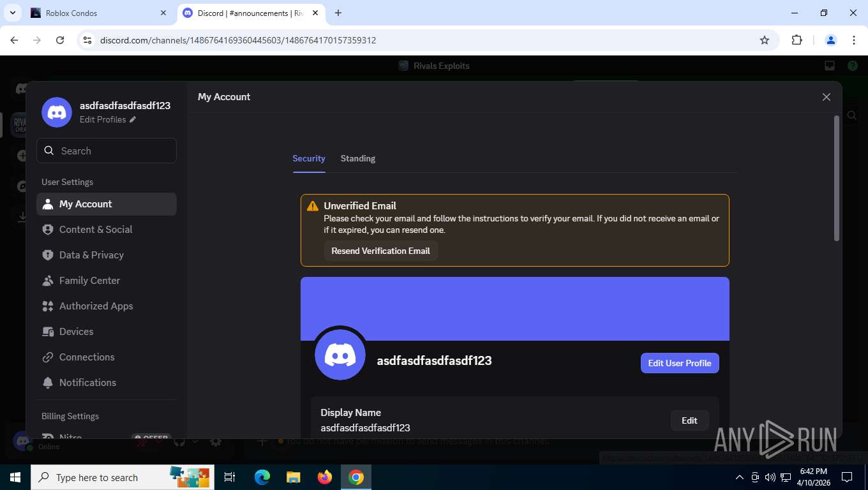Click the site information icon
Screen dimensions: 868x490
click(x=88, y=40)
